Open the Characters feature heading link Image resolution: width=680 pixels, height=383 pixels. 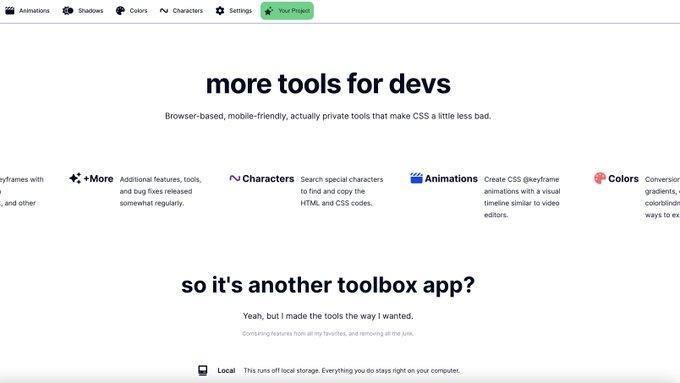tap(268, 179)
